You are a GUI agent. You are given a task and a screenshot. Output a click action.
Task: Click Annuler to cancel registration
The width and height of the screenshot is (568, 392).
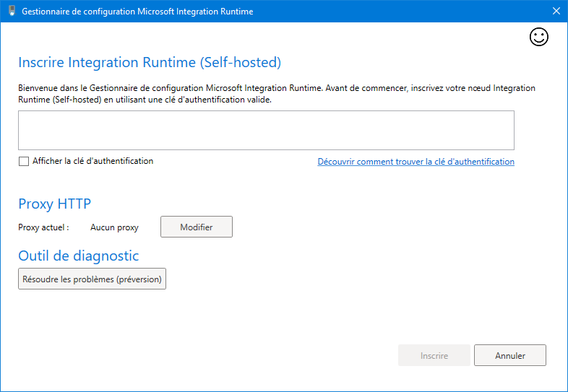pyautogui.click(x=510, y=355)
